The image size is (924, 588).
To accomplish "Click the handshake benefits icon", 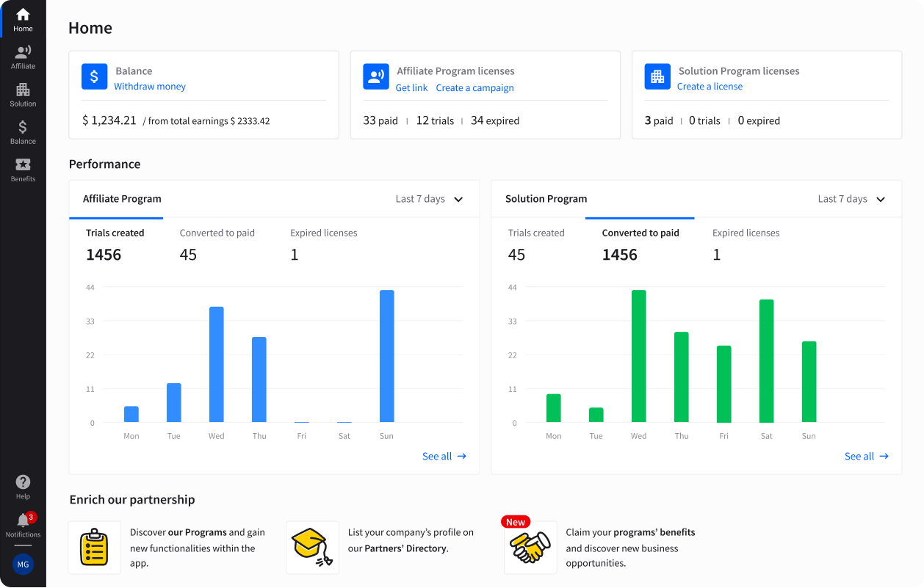I will [x=530, y=548].
